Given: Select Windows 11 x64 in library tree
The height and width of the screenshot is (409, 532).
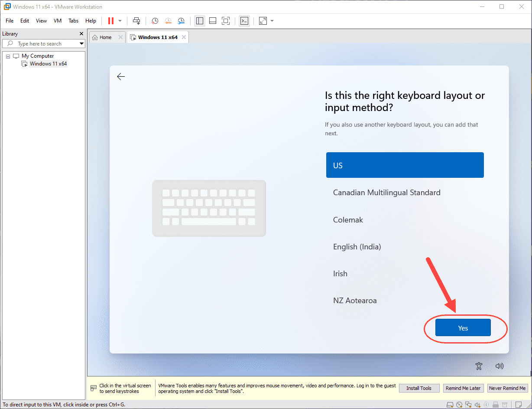Looking at the screenshot, I should (48, 64).
